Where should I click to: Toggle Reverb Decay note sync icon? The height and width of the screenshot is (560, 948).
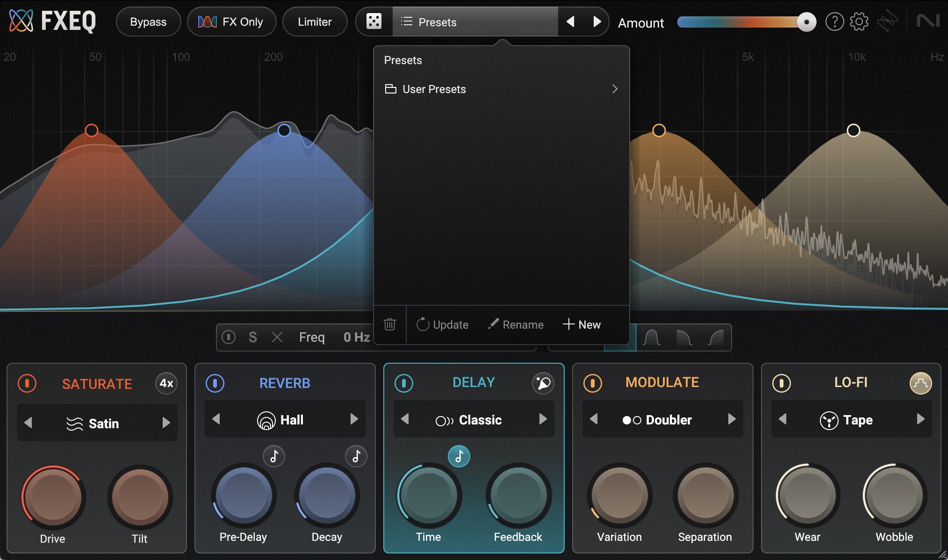(356, 456)
